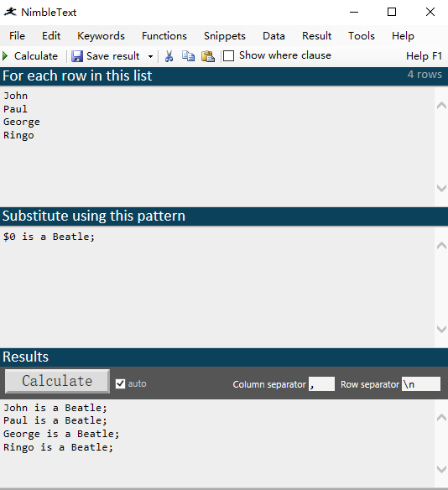Uncheck the auto calculate checkbox
This screenshot has width=448, height=490.
tap(120, 383)
